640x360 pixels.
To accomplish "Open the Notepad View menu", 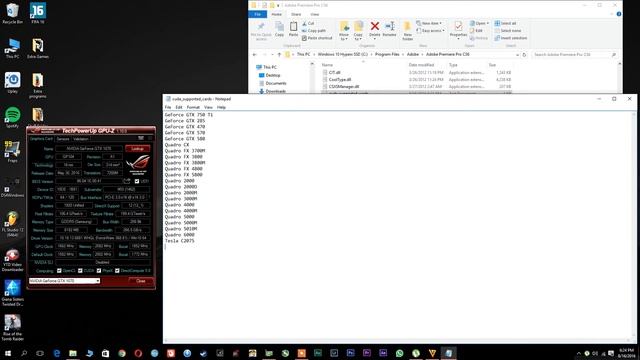I will pos(208,107).
